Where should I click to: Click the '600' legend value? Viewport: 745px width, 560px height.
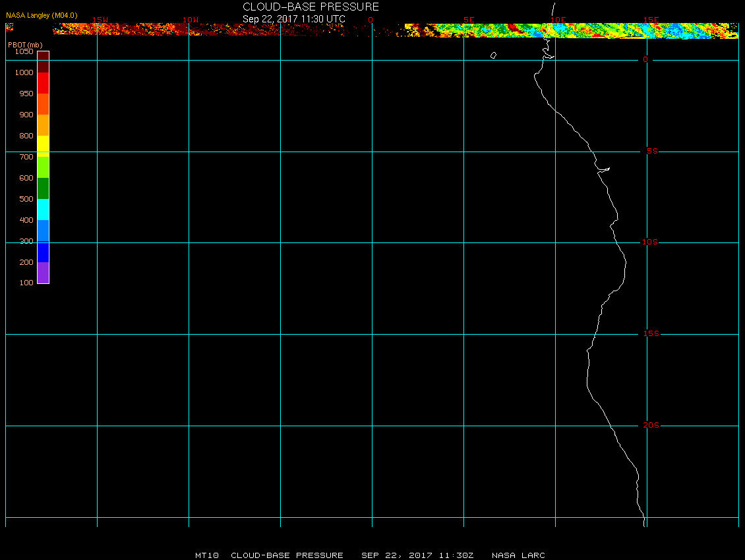coord(26,178)
